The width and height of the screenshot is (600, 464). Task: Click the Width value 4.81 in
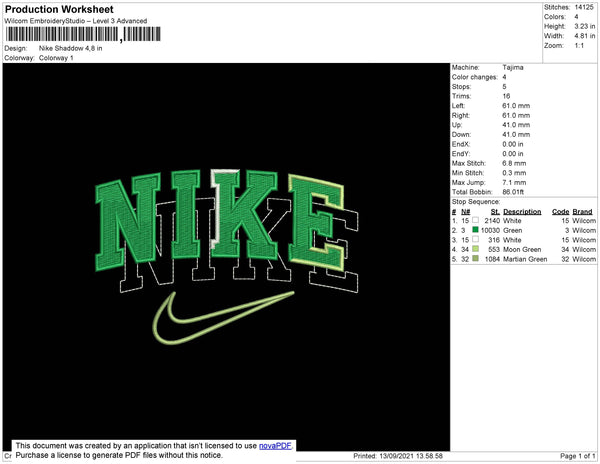point(585,36)
